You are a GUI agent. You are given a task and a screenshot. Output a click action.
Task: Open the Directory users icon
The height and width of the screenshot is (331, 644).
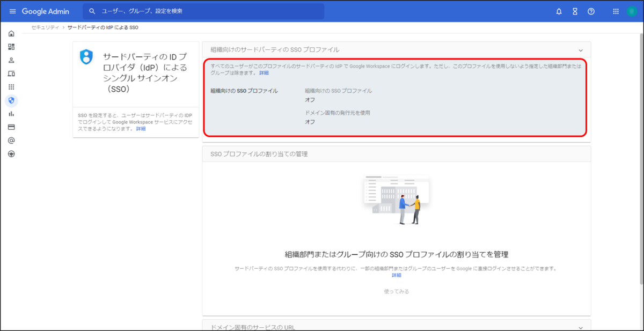(12, 60)
